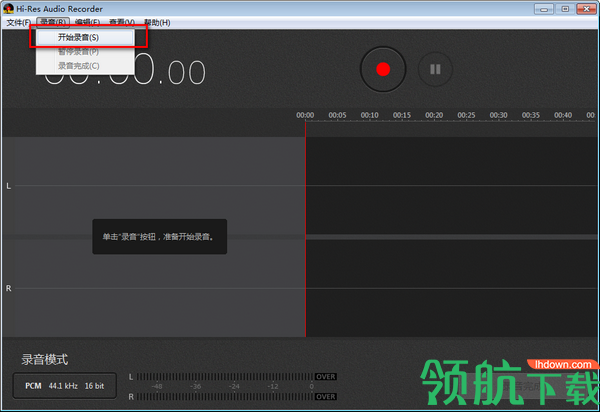Image resolution: width=600 pixels, height=412 pixels.
Task: Click the 00:40 timeline marker
Action: [563, 115]
